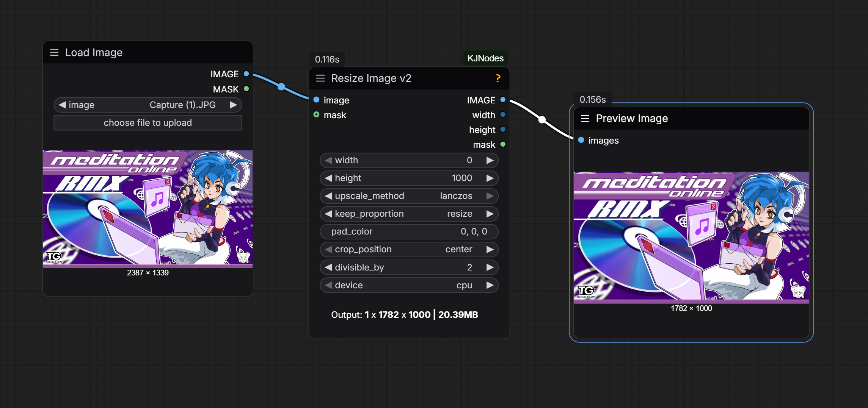Image resolution: width=868 pixels, height=408 pixels.
Task: Click the choose file to upload button
Action: (x=148, y=123)
